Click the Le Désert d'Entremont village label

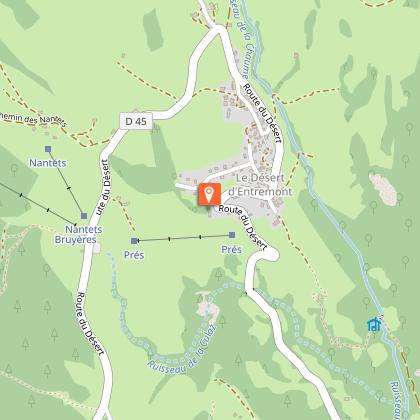[x=260, y=185]
